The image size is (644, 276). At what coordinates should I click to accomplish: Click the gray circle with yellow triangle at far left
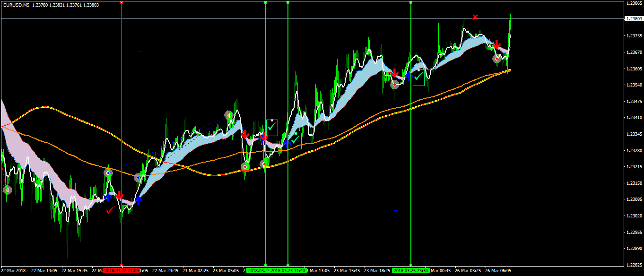point(7,190)
